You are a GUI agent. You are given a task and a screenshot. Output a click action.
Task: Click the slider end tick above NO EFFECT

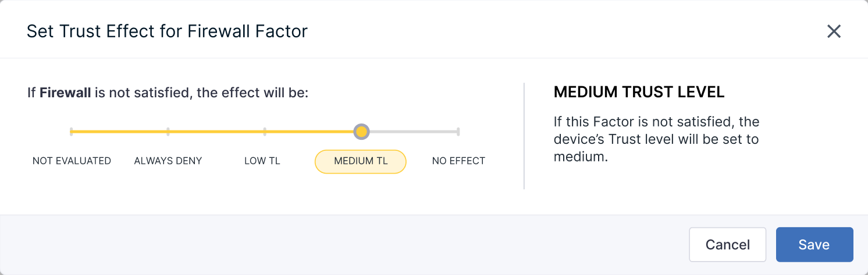(458, 132)
